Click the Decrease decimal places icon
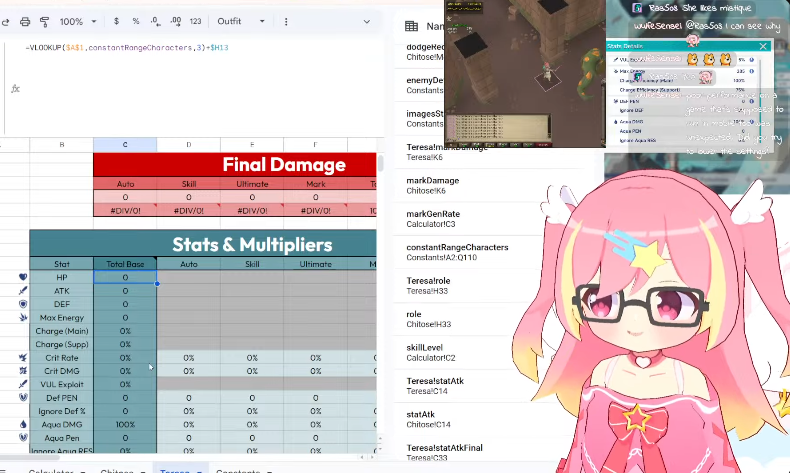790x473 pixels. [x=156, y=21]
